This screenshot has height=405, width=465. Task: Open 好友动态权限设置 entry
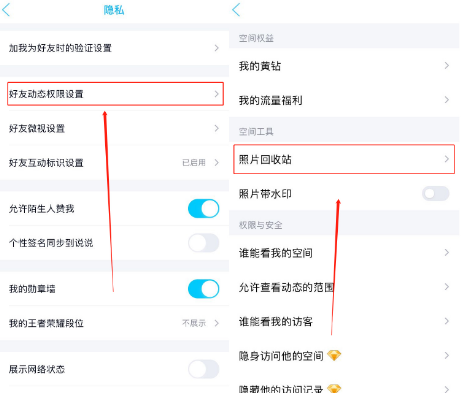[x=115, y=94]
